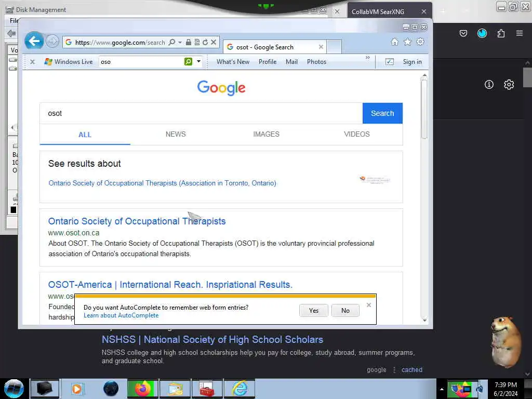Close the CollabVM SearXNG Firefox tab
Screen dimensions: 532x399
pos(424,11)
